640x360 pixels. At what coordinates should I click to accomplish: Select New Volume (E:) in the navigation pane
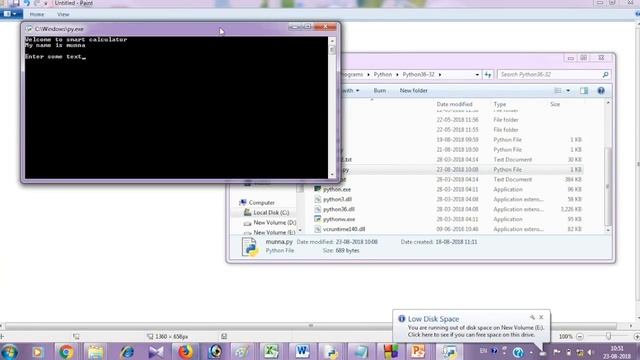[274, 232]
